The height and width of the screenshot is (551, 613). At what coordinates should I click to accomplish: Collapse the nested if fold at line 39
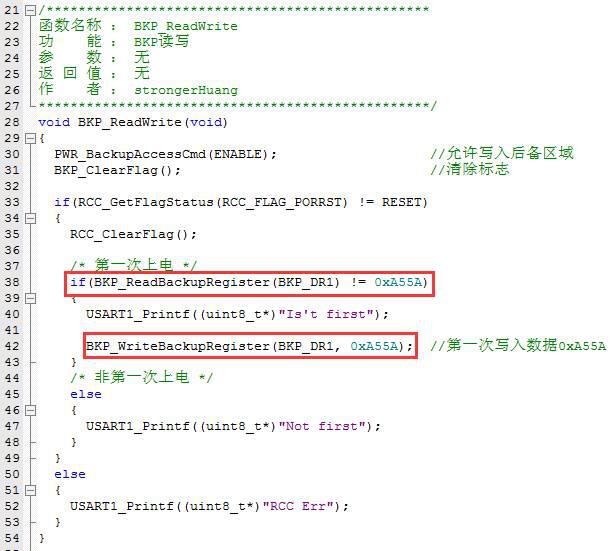[x=30, y=298]
